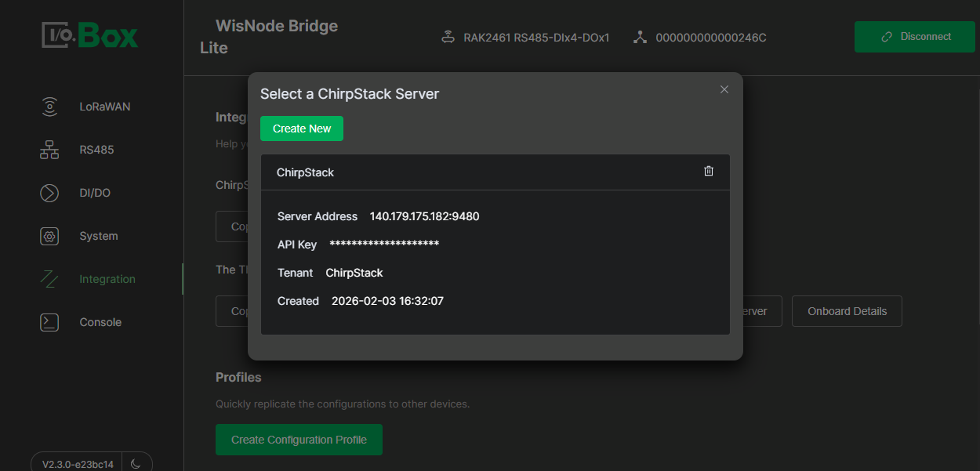Click the RS485 network icon in sidebar
This screenshot has width=980, height=471.
[x=49, y=150]
